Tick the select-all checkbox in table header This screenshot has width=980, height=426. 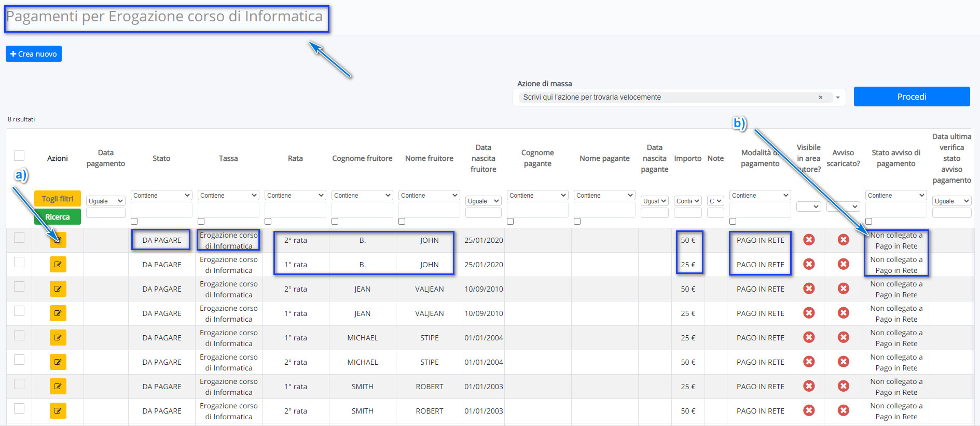point(19,156)
